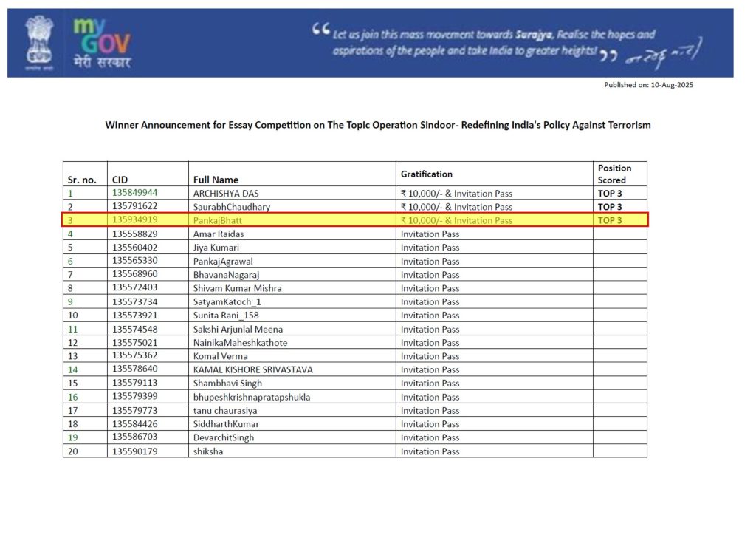Click CID 135573734
Image resolution: width=756 pixels, height=535 pixels.
[x=135, y=302]
